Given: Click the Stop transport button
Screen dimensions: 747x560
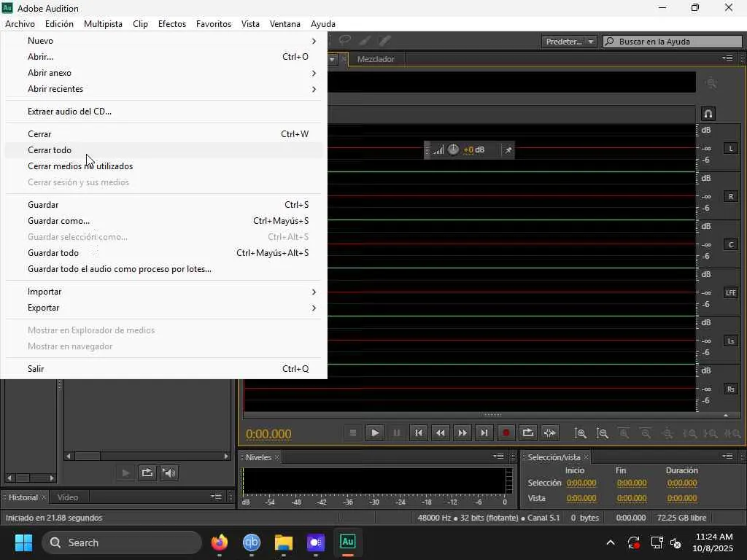Looking at the screenshot, I should click(x=353, y=433).
